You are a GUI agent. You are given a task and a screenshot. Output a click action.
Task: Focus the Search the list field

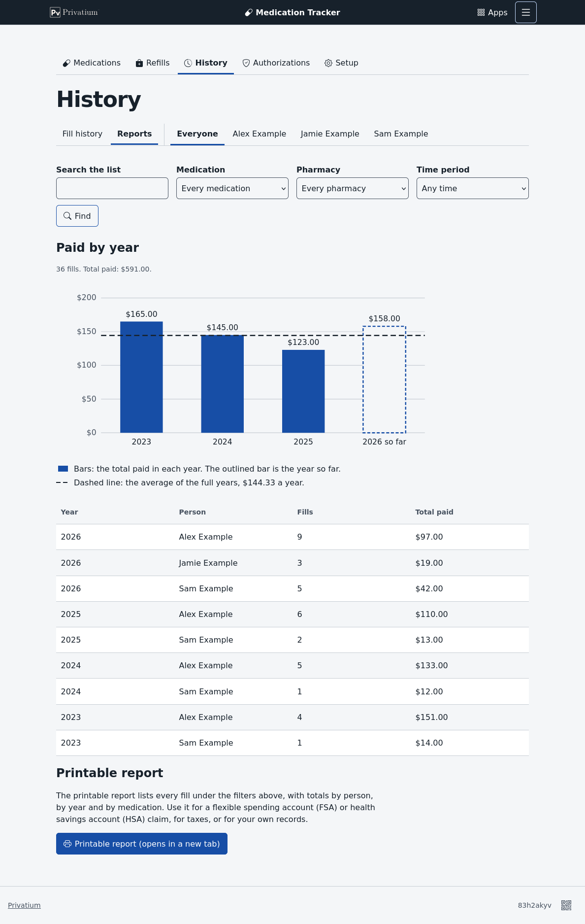click(112, 188)
